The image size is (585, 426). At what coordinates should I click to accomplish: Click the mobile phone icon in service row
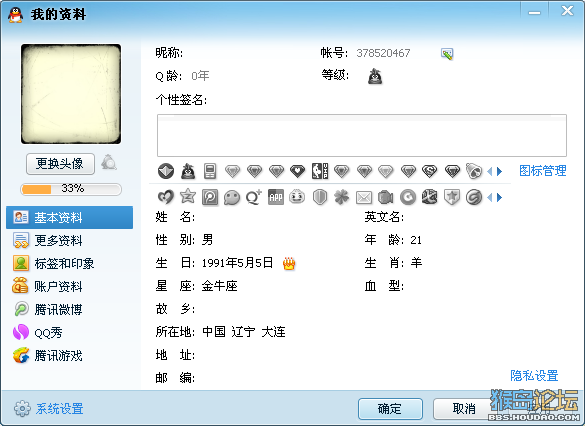tap(210, 171)
